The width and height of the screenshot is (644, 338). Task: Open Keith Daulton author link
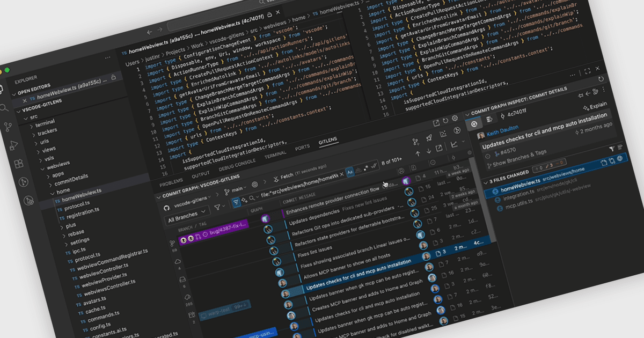502,130
